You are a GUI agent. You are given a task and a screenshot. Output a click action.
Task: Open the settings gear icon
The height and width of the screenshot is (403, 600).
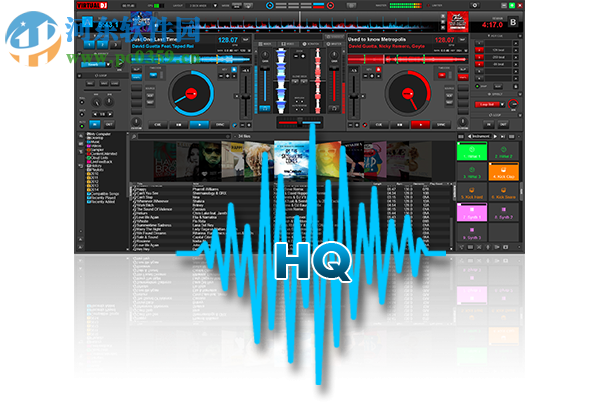[475, 5]
